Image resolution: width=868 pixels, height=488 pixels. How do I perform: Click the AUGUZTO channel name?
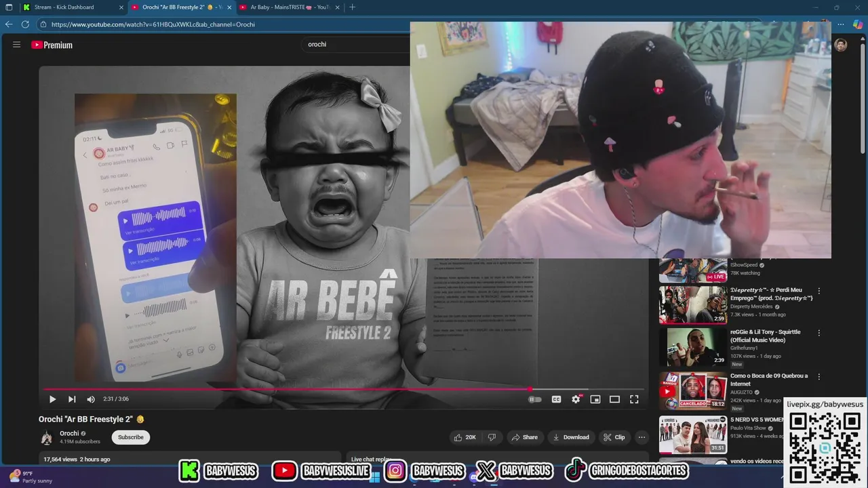742,392
